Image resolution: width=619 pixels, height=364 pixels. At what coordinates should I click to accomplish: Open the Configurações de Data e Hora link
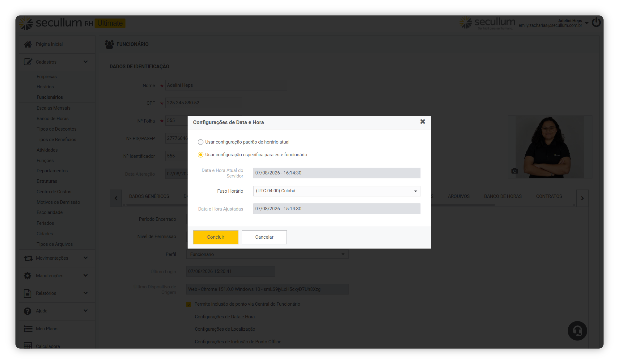point(225,317)
